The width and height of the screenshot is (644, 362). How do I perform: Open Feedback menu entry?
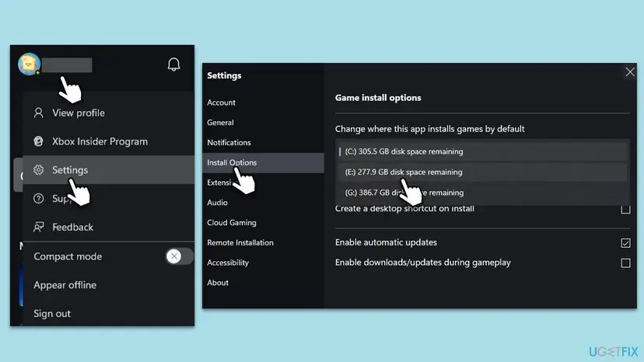[x=108, y=227]
